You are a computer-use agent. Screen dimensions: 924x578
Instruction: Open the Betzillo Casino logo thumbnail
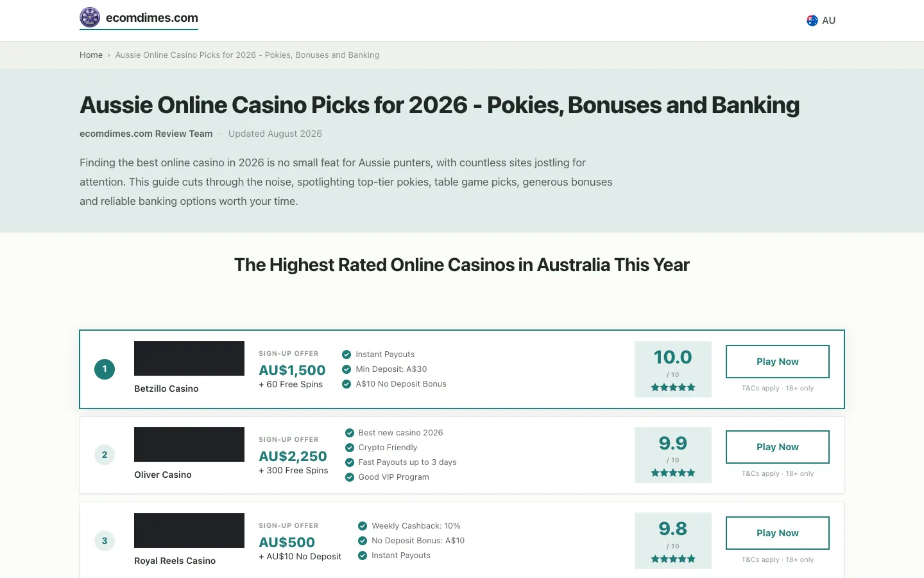click(x=189, y=358)
